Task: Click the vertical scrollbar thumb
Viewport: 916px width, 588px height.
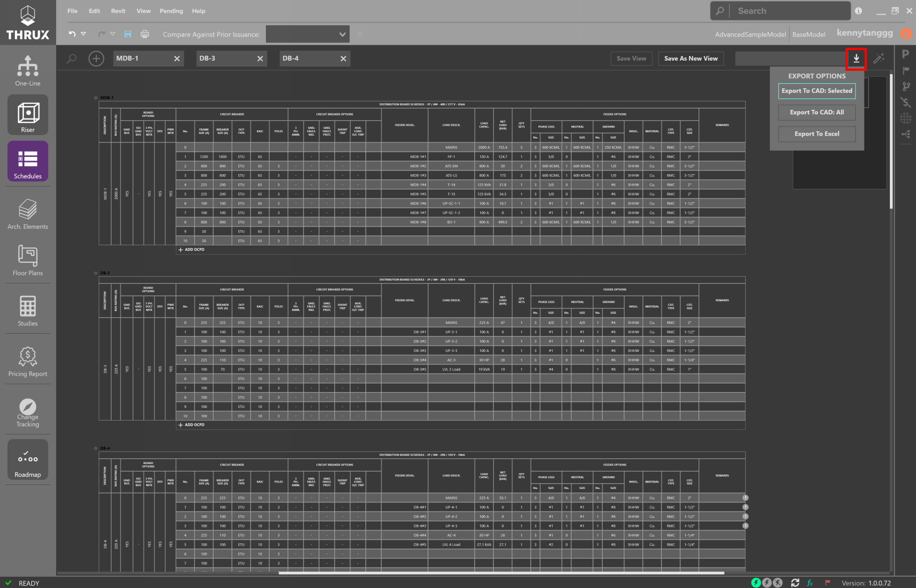Action: [x=891, y=141]
